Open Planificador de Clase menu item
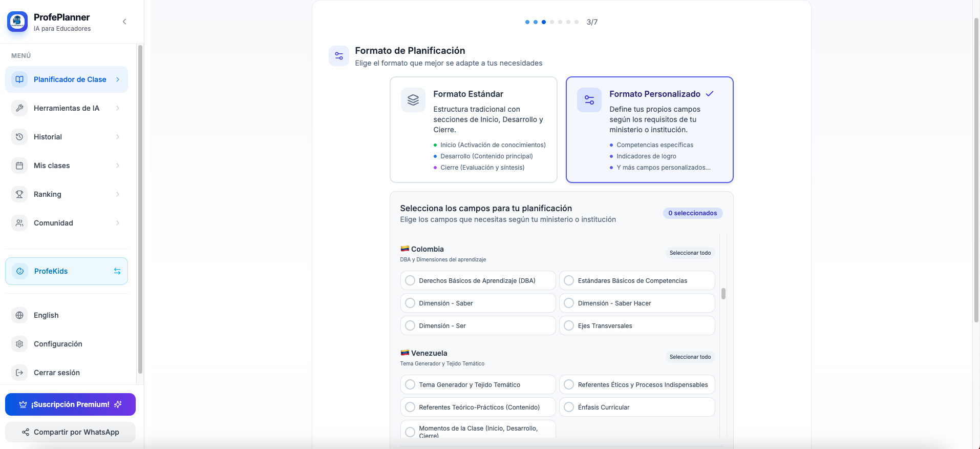This screenshot has height=449, width=980. coord(67,79)
